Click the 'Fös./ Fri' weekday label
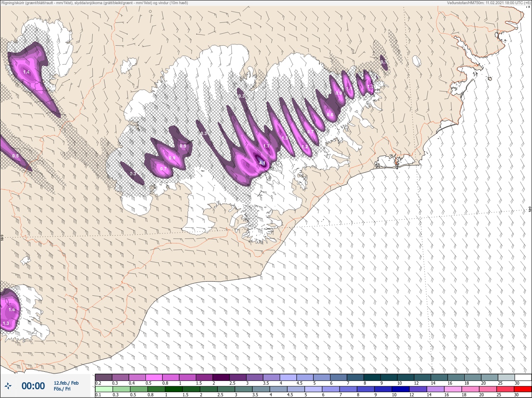 coord(62,389)
